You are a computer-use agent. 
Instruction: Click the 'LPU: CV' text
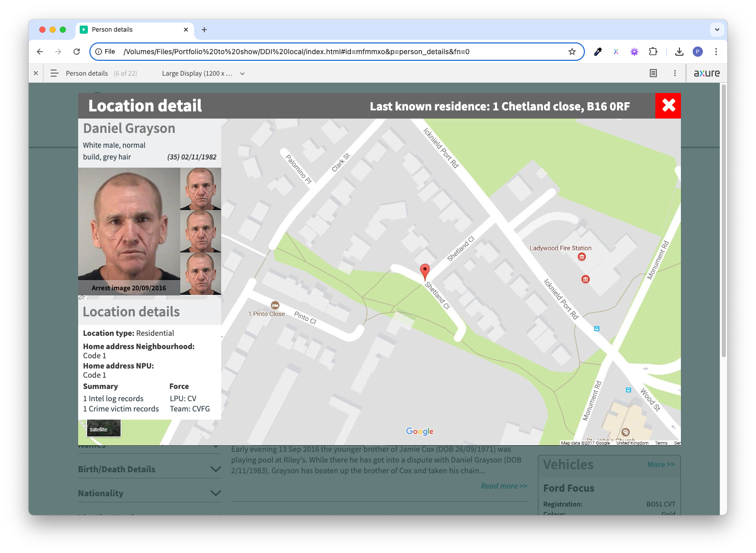183,399
